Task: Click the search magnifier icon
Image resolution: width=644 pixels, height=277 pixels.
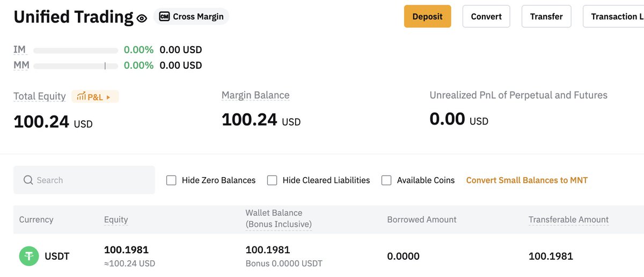Action: pyautogui.click(x=28, y=180)
